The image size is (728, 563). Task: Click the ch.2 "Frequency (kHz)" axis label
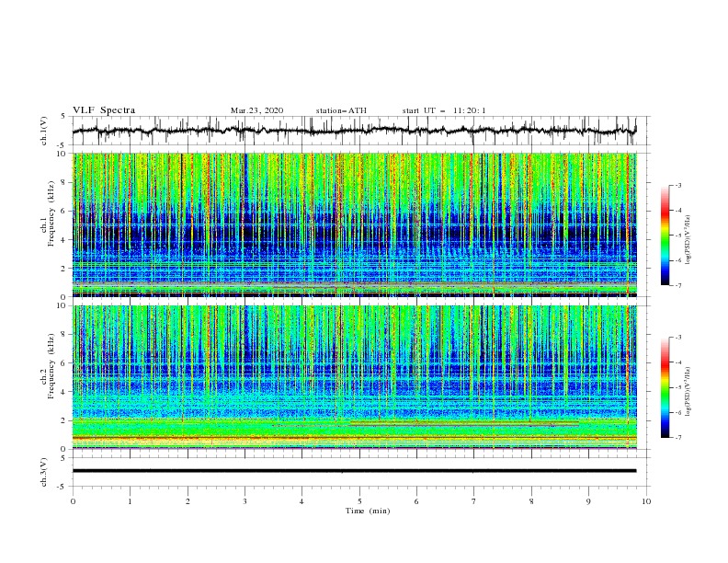pyautogui.click(x=52, y=366)
